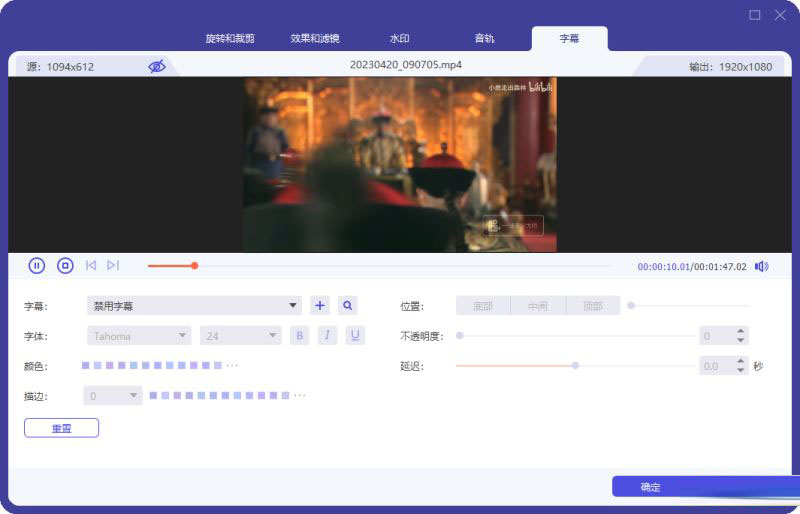Confirm with the 确定 button

(x=706, y=487)
